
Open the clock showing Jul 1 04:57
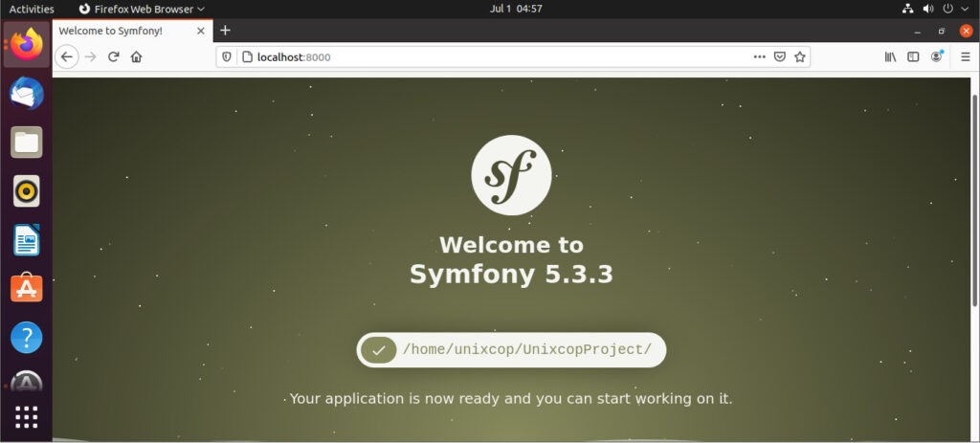point(516,9)
